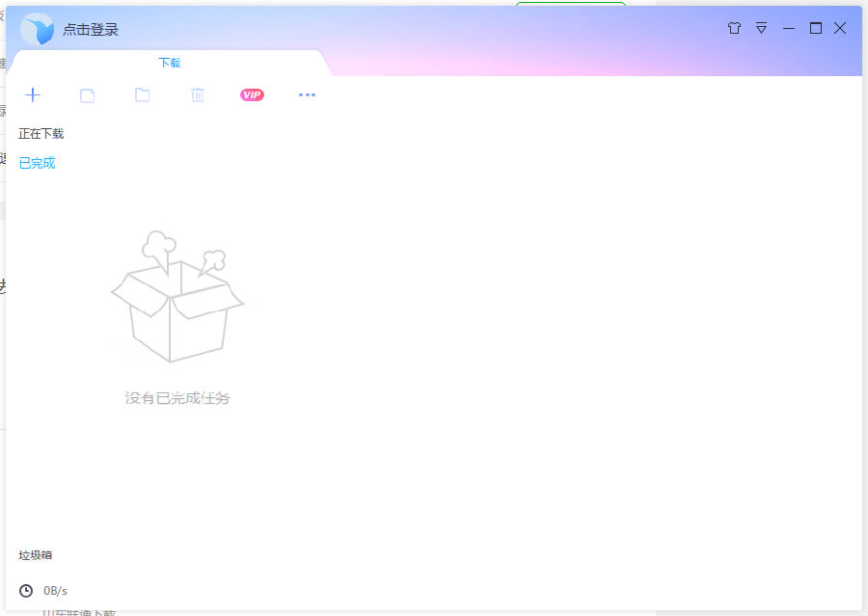Image resolution: width=868 pixels, height=616 pixels.
Task: Click the 0B/s download speed indicator
Action: pos(55,591)
